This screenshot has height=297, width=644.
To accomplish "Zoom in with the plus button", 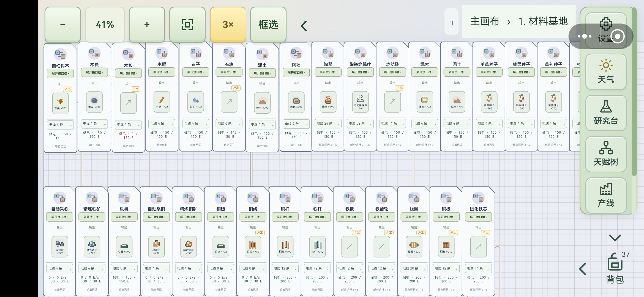I will click(x=147, y=24).
